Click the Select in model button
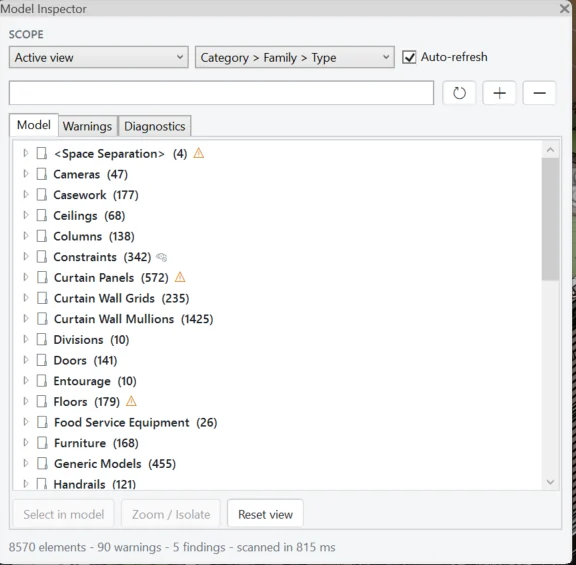Viewport: 576px width, 565px height. (x=64, y=514)
